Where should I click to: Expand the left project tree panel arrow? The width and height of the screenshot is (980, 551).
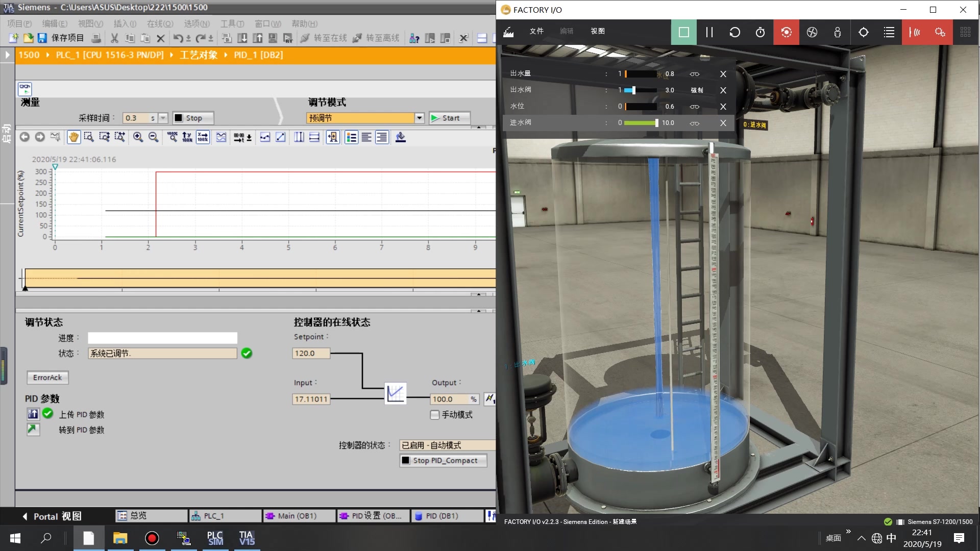[x=7, y=55]
